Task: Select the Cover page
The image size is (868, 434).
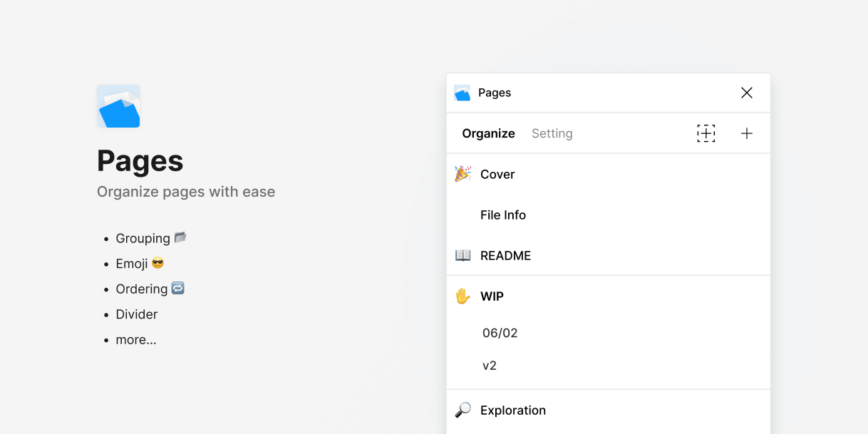Action: (x=497, y=174)
